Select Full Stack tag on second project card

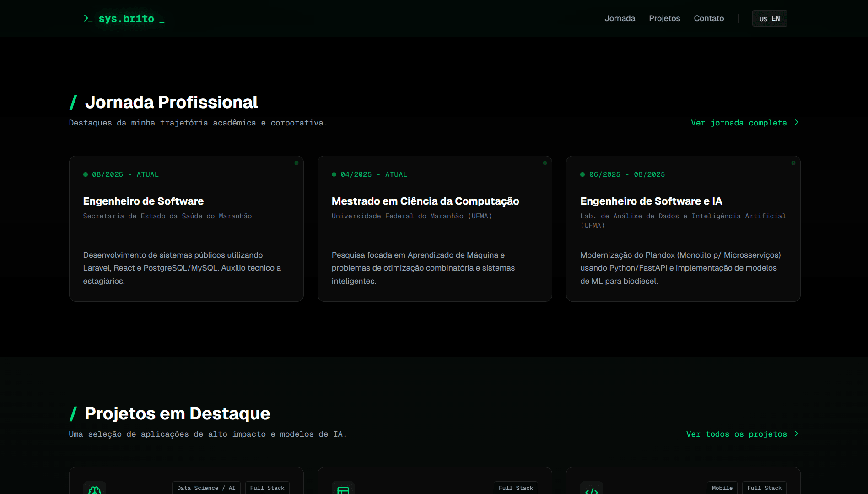coord(516,488)
